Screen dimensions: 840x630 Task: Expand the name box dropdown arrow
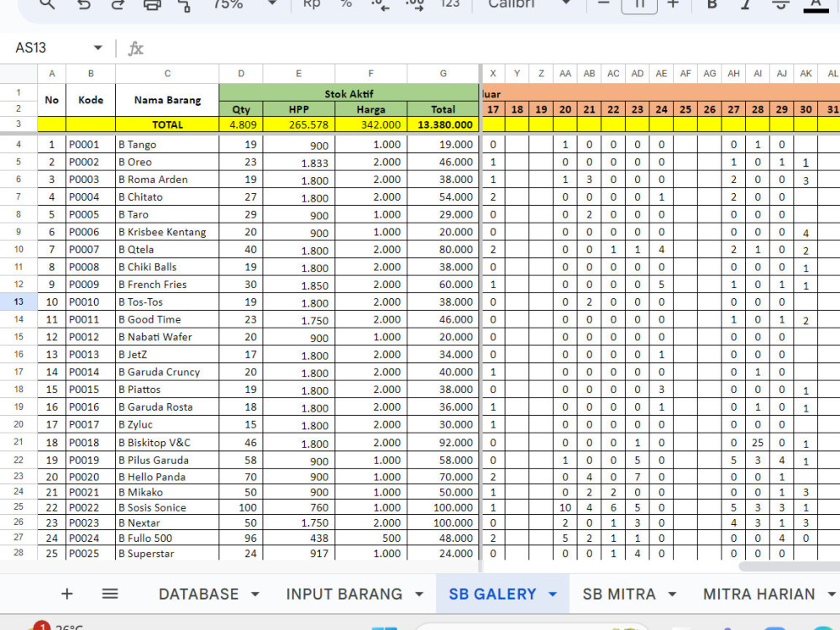point(97,48)
